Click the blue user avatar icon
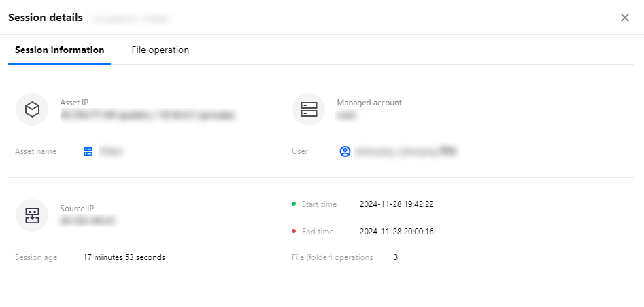 coord(345,151)
